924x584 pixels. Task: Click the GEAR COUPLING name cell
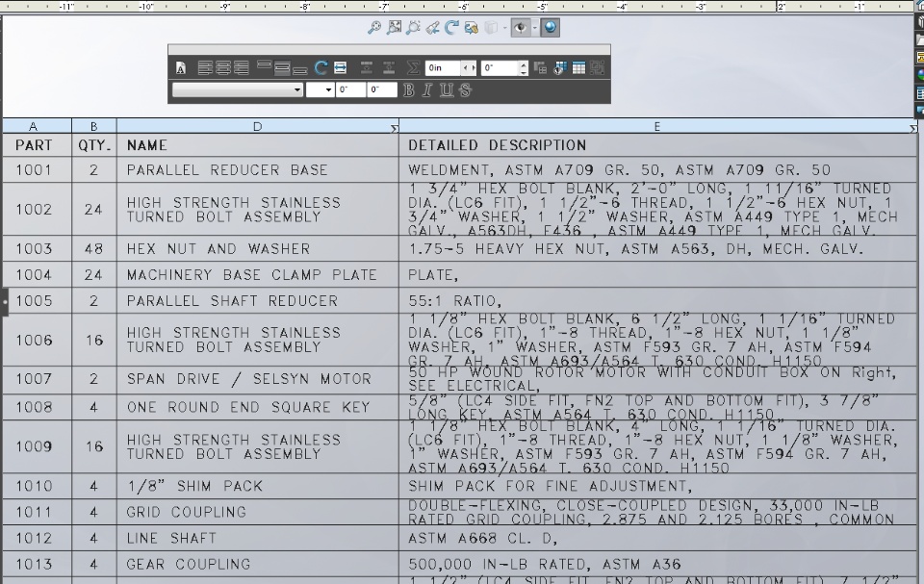coord(258,564)
